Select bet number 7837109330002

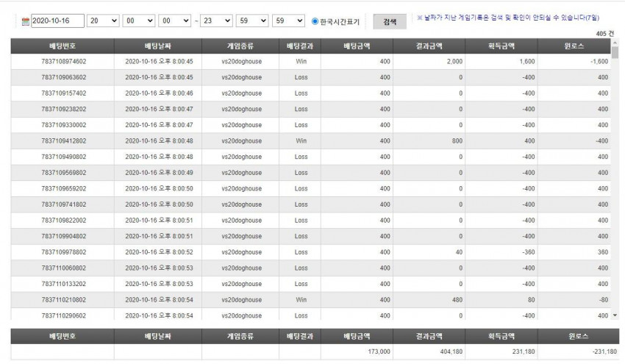pos(64,125)
